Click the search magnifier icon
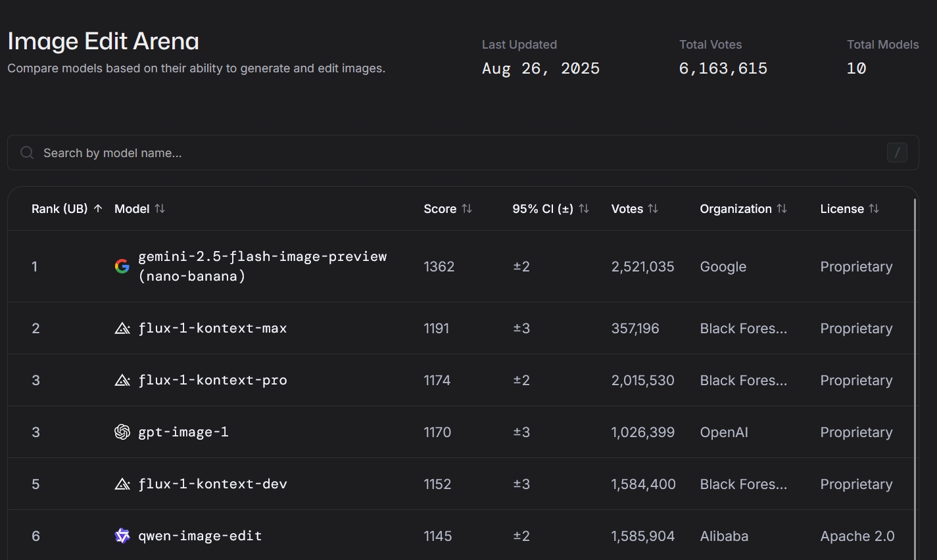Viewport: 937px width, 560px height. click(x=27, y=152)
